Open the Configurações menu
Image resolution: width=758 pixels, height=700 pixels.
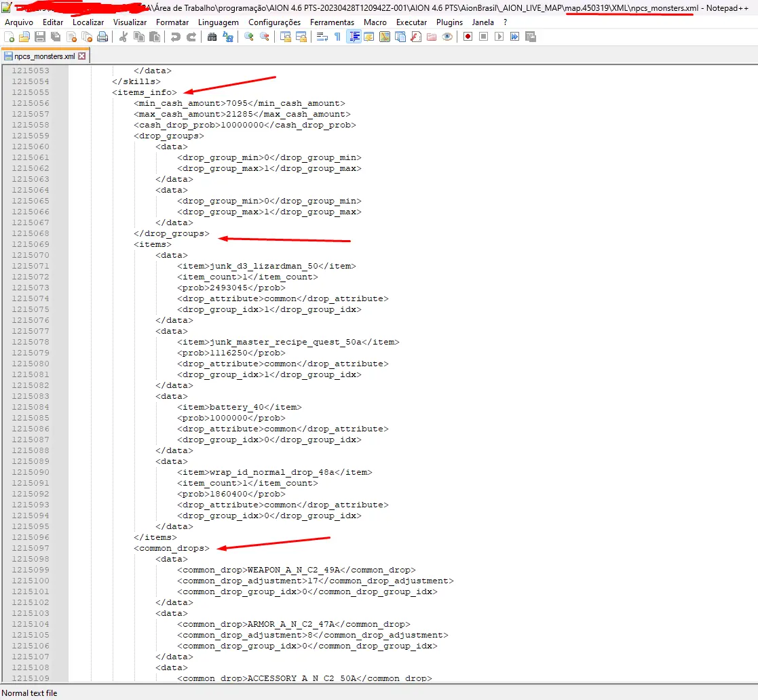(274, 22)
